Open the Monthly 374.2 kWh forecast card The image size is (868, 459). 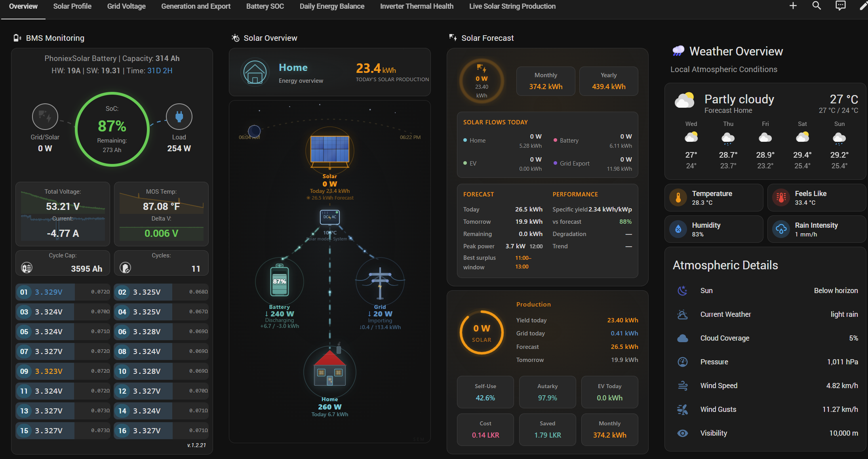[546, 81]
